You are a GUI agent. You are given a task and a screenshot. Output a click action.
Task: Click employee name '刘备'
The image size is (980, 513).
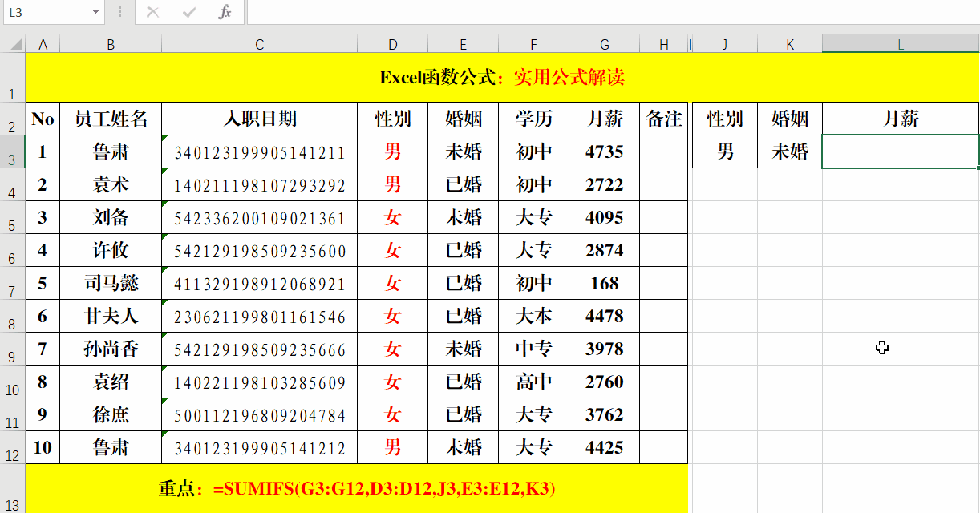[x=111, y=217]
